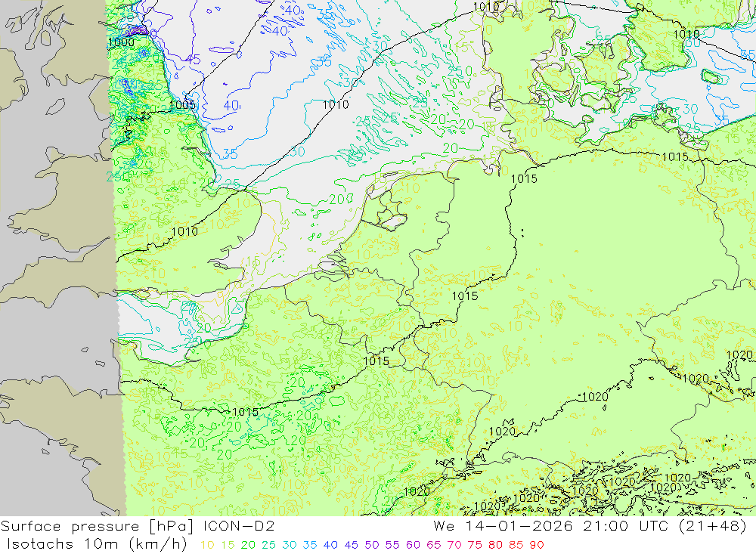Select the '55' legend value
Viewport: 756px width, 554px height.
point(392,545)
